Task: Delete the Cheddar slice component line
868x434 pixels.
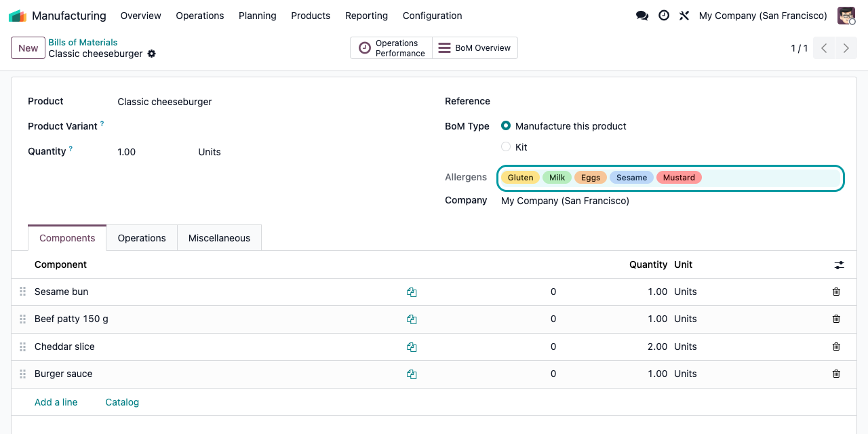Action: coord(836,347)
